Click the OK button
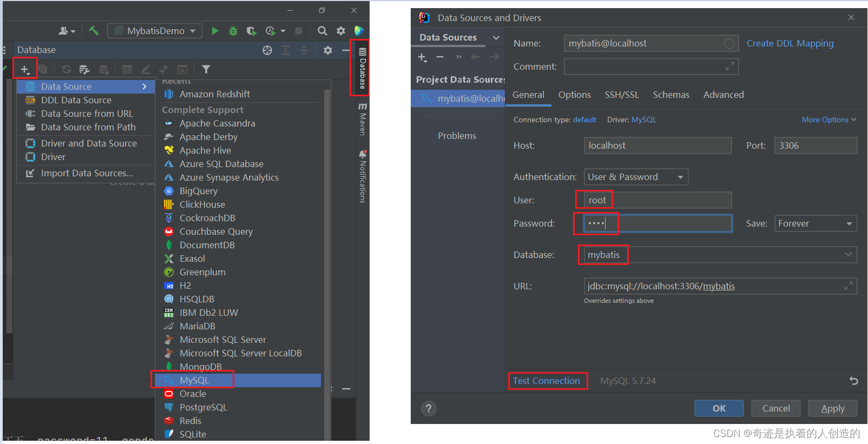 (719, 408)
